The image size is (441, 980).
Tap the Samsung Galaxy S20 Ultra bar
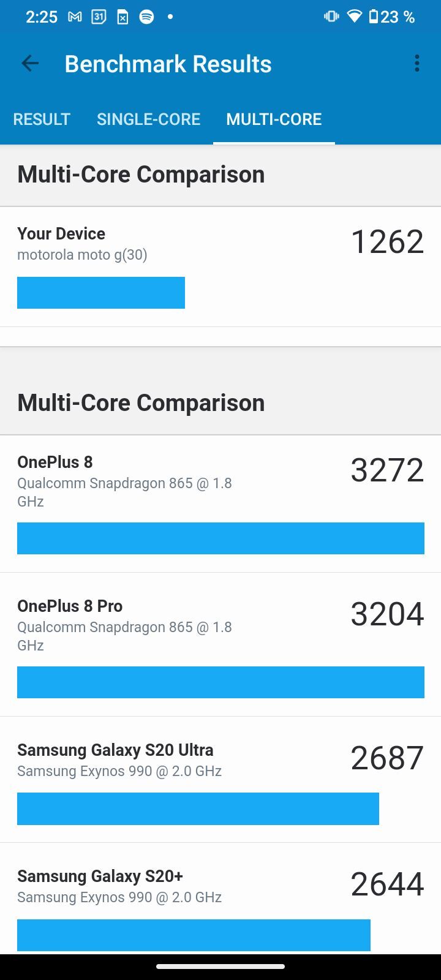pos(198,809)
